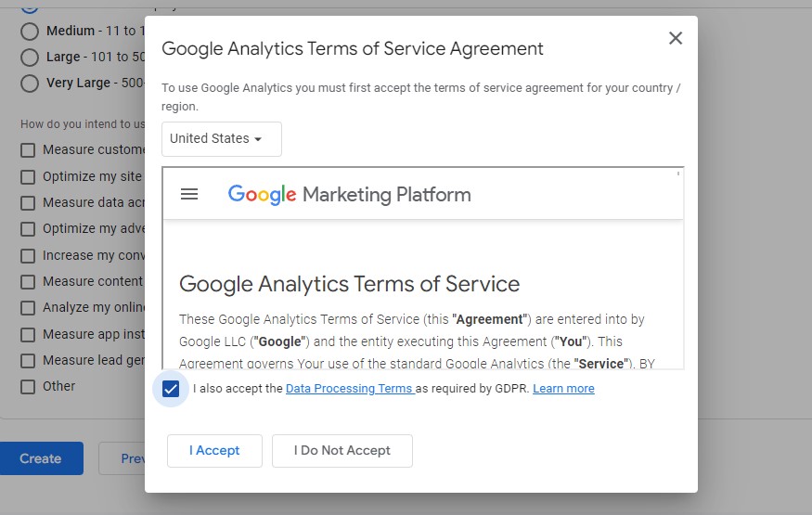Select the Medium business size radio button
The width and height of the screenshot is (812, 515).
point(30,31)
